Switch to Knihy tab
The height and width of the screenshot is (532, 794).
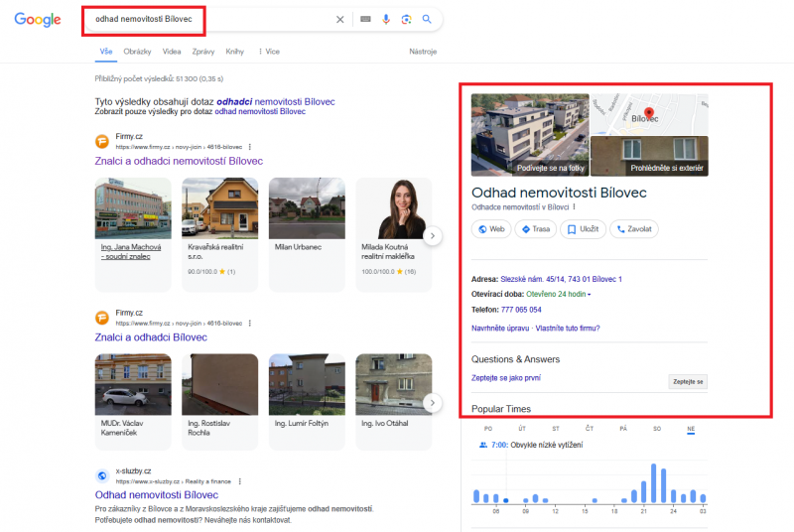point(235,52)
